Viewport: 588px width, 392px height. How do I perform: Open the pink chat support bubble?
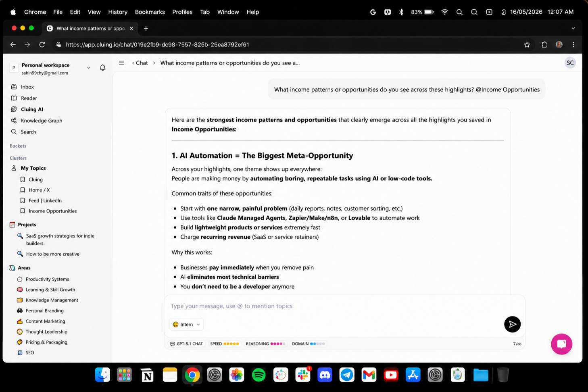[x=561, y=344]
